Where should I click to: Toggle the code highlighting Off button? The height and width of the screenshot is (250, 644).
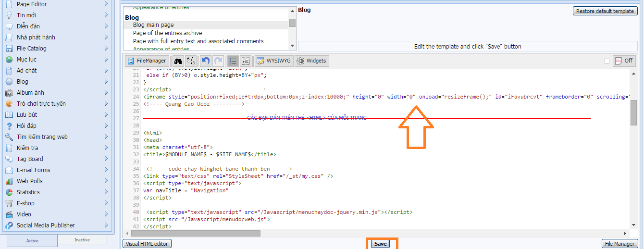coord(624,61)
